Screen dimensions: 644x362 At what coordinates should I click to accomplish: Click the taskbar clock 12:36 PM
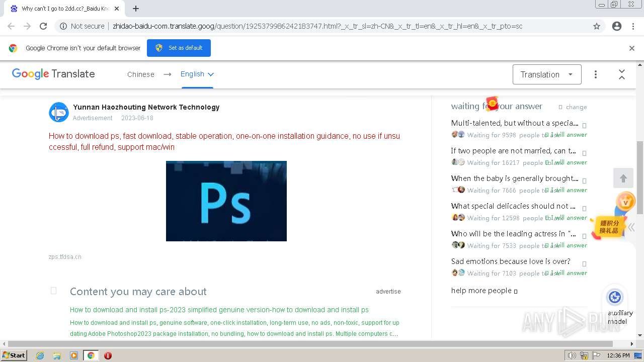(x=618, y=355)
